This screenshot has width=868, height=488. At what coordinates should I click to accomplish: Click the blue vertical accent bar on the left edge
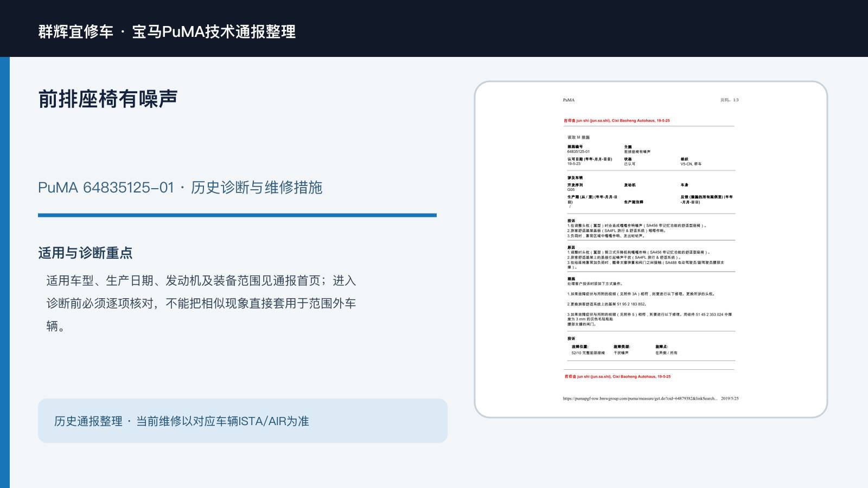tap(5, 272)
